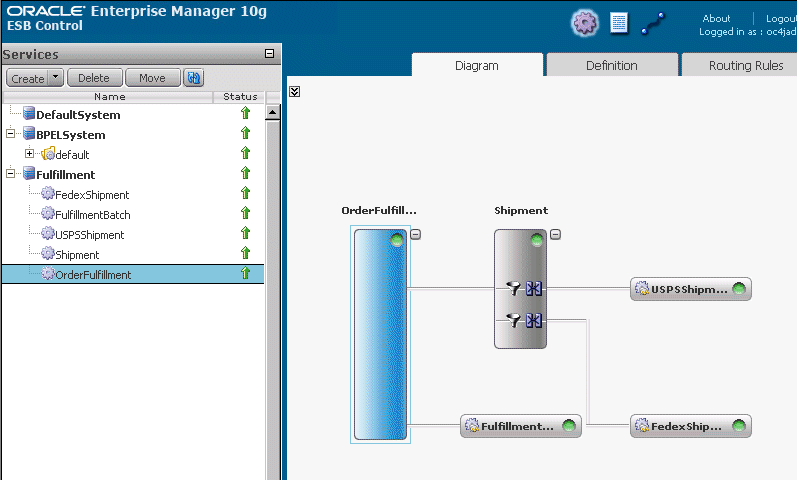
Task: Click the lower transformation icon in Shipment node
Action: point(534,320)
